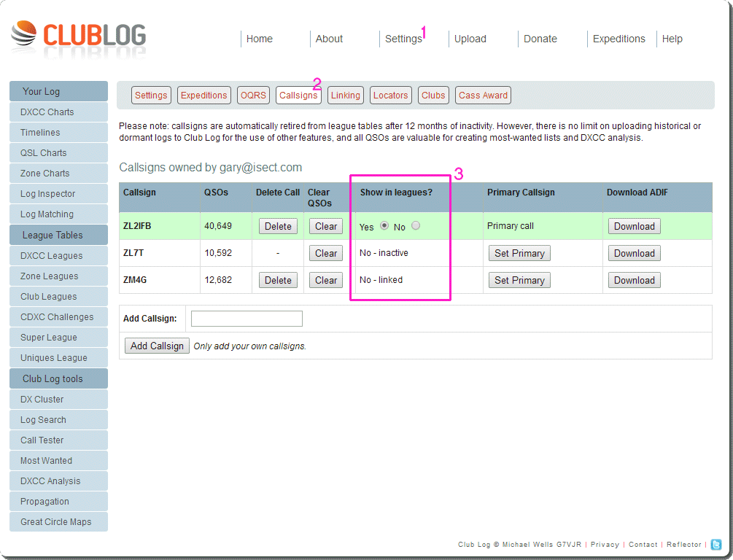Select Yes radio for ZL2IFB leagues

[384, 226]
